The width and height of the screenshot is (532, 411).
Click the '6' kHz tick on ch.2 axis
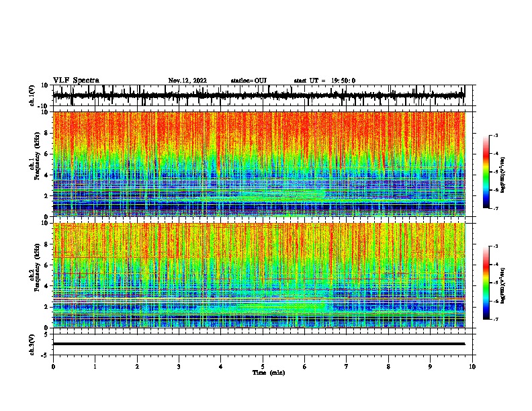point(46,265)
